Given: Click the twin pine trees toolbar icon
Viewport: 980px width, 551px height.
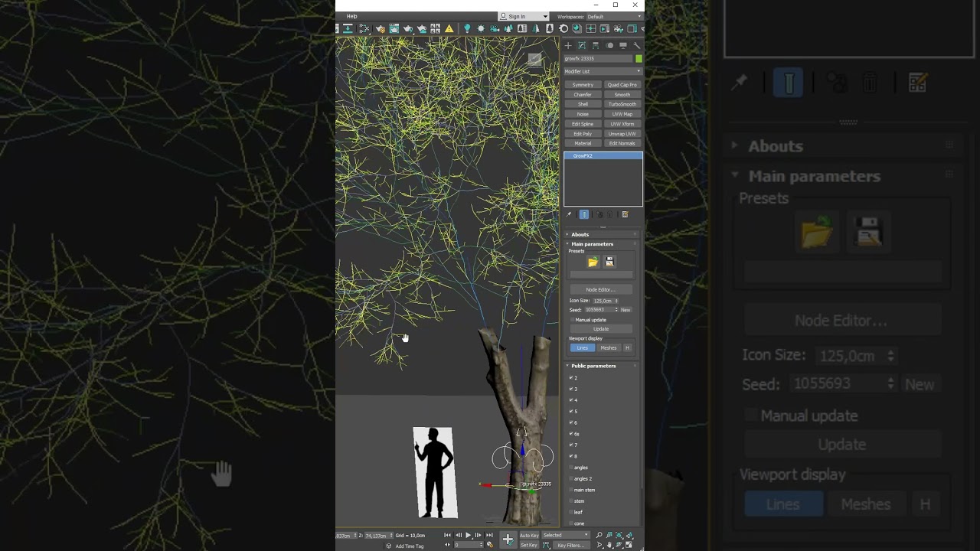Looking at the screenshot, I should pyautogui.click(x=508, y=28).
